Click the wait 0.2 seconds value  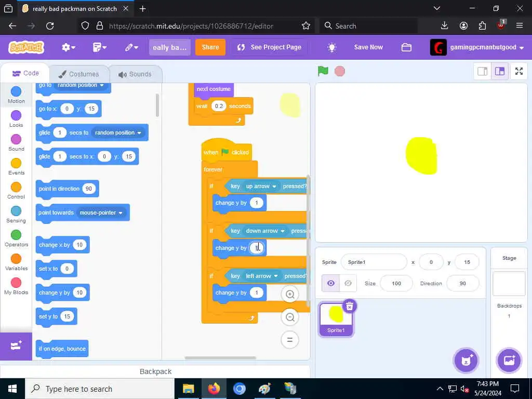219,106
